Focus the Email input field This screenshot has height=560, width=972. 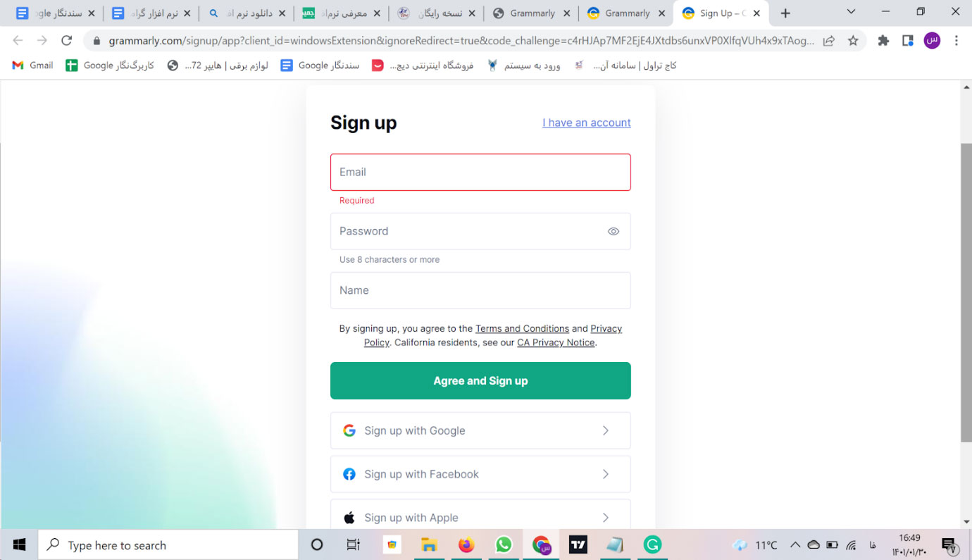tap(480, 172)
